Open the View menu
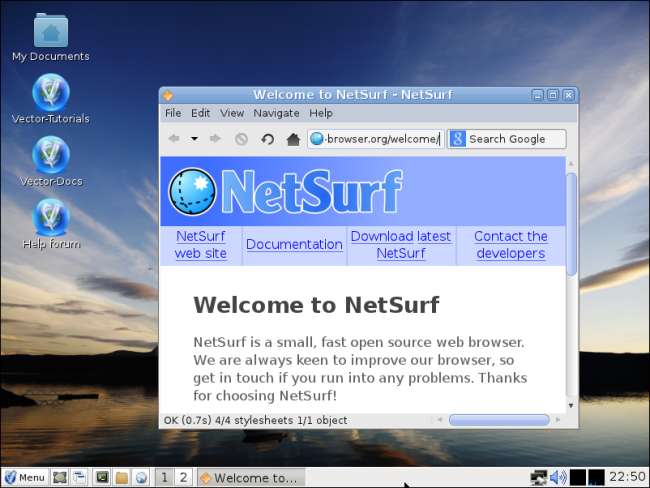This screenshot has height=488, width=650. pyautogui.click(x=232, y=113)
